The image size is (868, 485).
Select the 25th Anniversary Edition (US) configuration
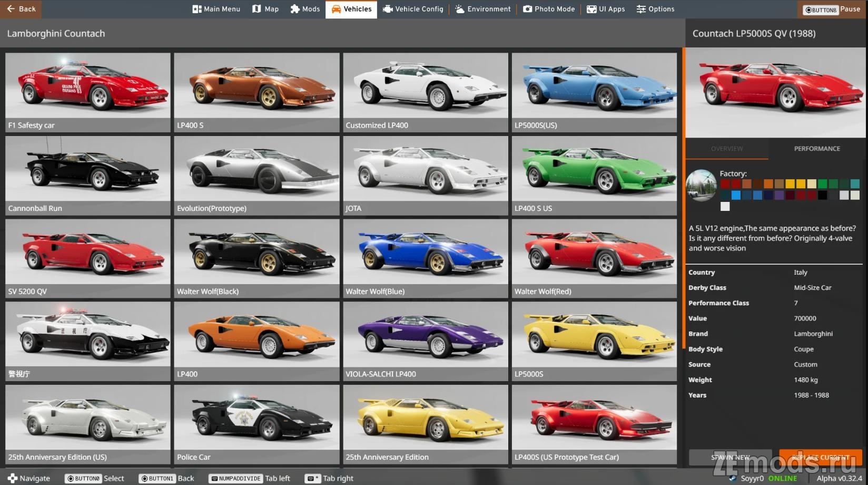(88, 424)
